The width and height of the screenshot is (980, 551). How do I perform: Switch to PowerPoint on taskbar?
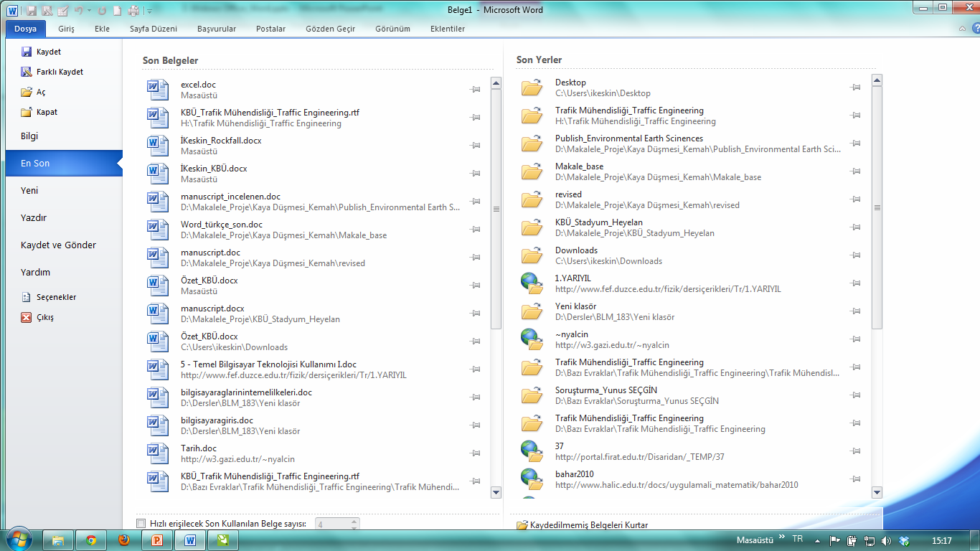click(x=157, y=540)
